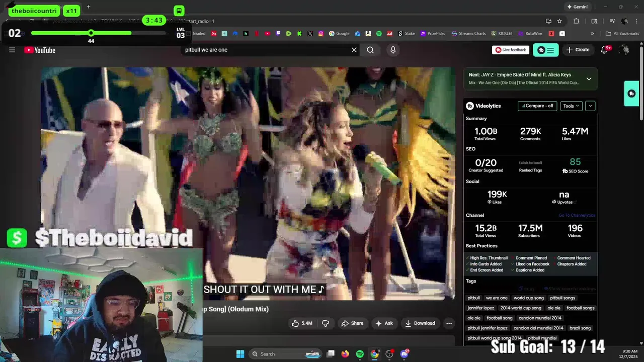The height and width of the screenshot is (362, 644).
Task: Open Discord from the taskbar
Action: click(405, 354)
